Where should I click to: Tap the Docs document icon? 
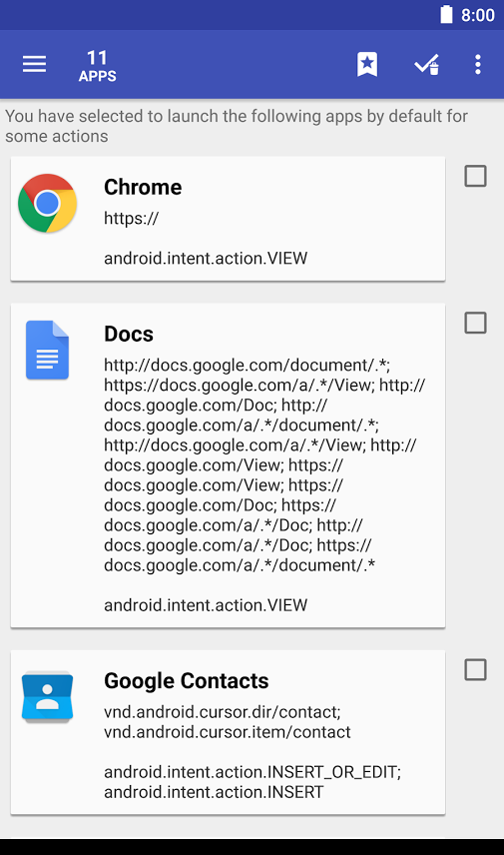pyautogui.click(x=47, y=350)
